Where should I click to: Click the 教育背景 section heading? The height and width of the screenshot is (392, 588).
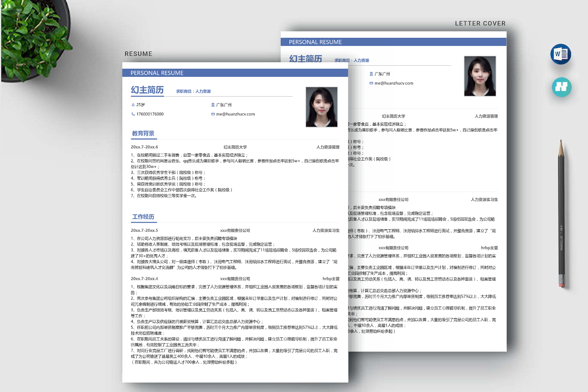(x=143, y=134)
